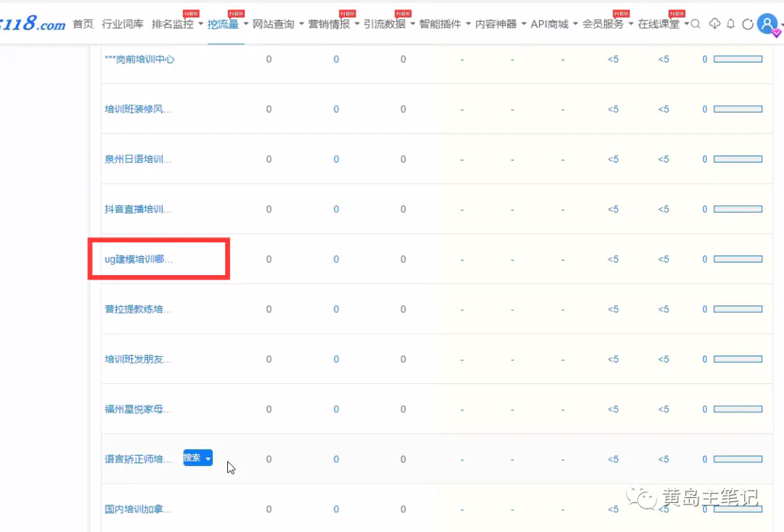Image resolution: width=784 pixels, height=532 pixels.
Task: Expand the 排名监控 dropdown menu
Action: pyautogui.click(x=177, y=24)
